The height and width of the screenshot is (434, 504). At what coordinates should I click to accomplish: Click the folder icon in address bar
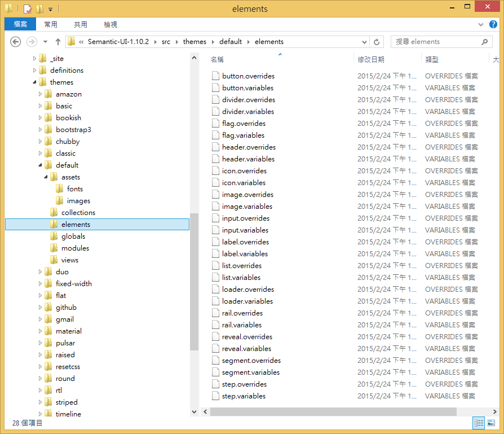point(72,42)
